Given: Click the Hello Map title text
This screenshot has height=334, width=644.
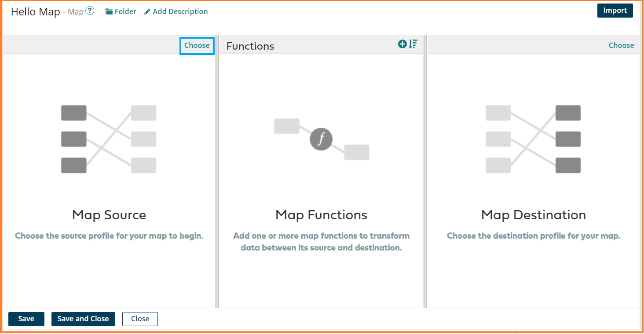Looking at the screenshot, I should pos(35,12).
